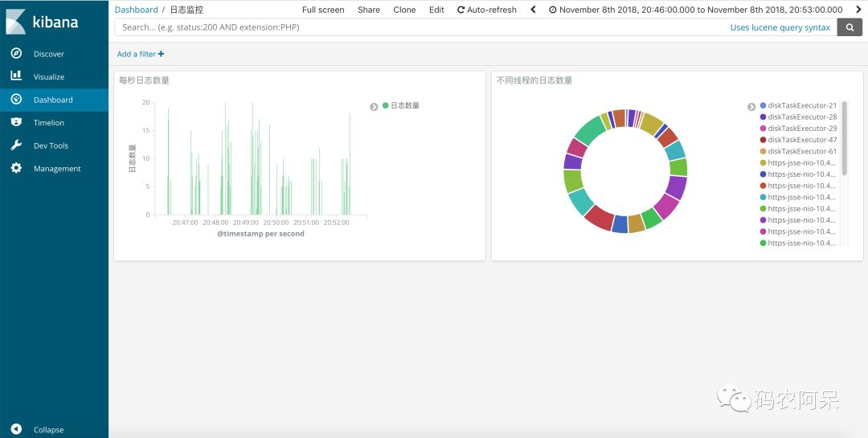
Task: Click the clock icon beside time range
Action: click(x=552, y=10)
